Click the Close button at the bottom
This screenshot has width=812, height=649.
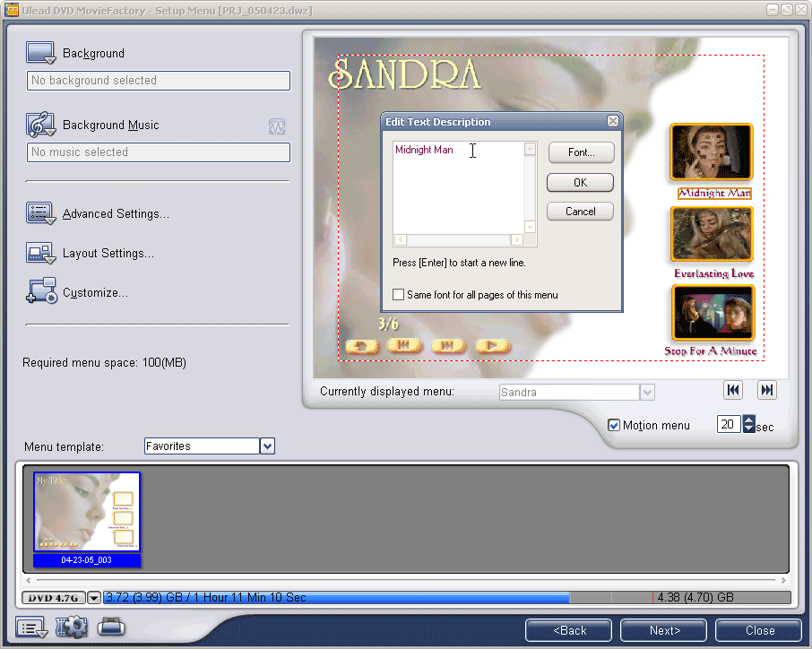point(758,630)
